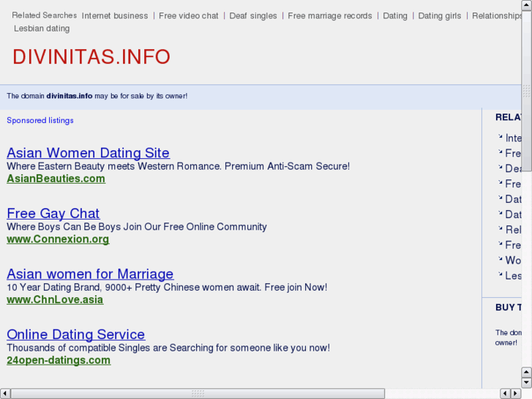Click the 'Related Searches' label at top
This screenshot has width=532, height=399.
point(45,15)
